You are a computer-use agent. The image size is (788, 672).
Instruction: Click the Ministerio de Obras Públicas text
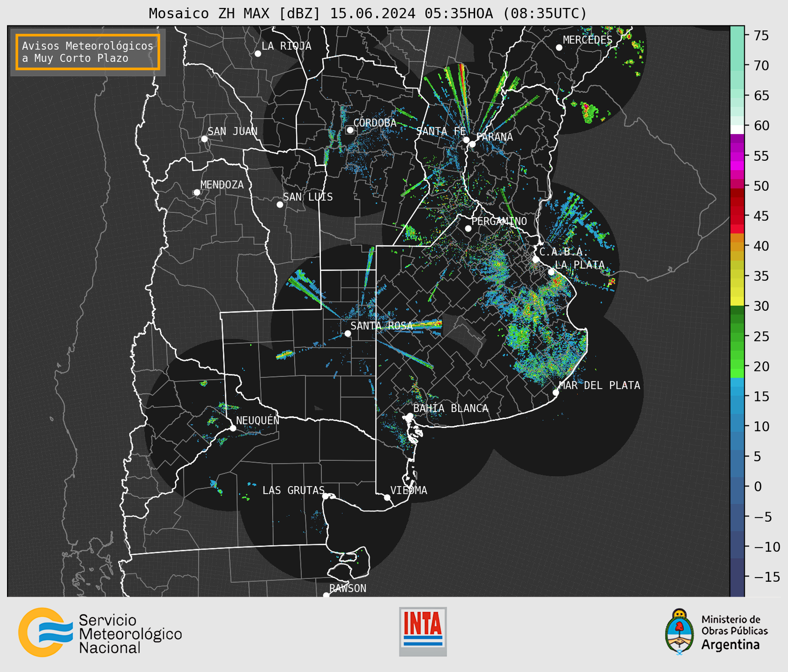(734, 625)
